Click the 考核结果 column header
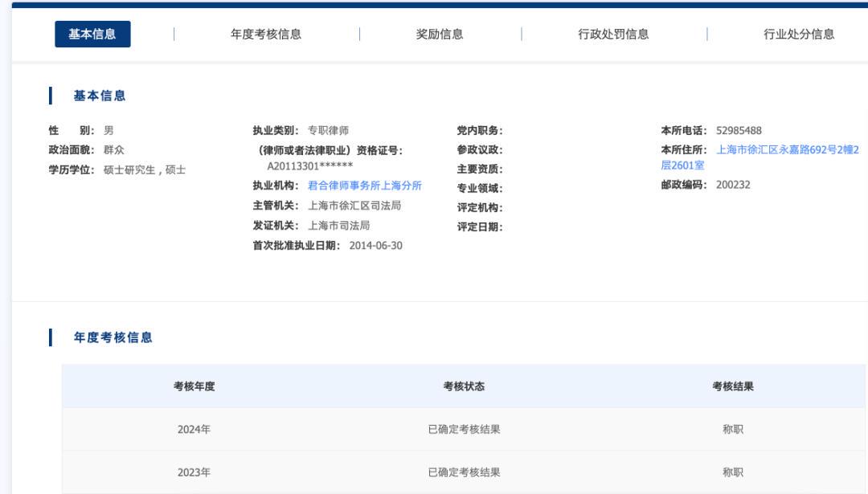The height and width of the screenshot is (494, 868). point(733,386)
